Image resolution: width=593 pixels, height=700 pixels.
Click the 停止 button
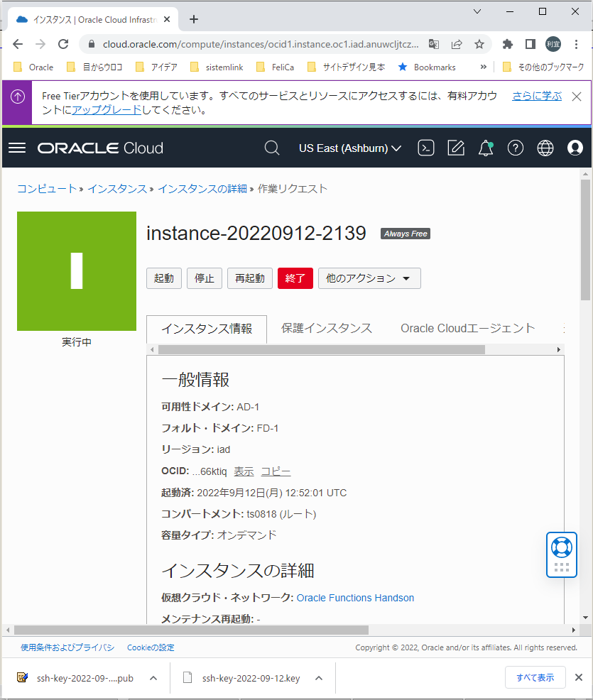coord(204,278)
